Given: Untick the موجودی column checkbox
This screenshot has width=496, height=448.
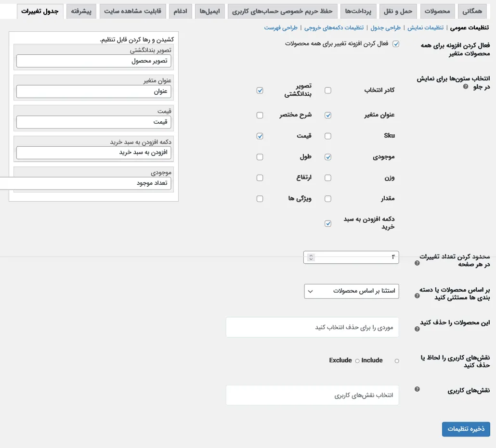Looking at the screenshot, I should 328,157.
